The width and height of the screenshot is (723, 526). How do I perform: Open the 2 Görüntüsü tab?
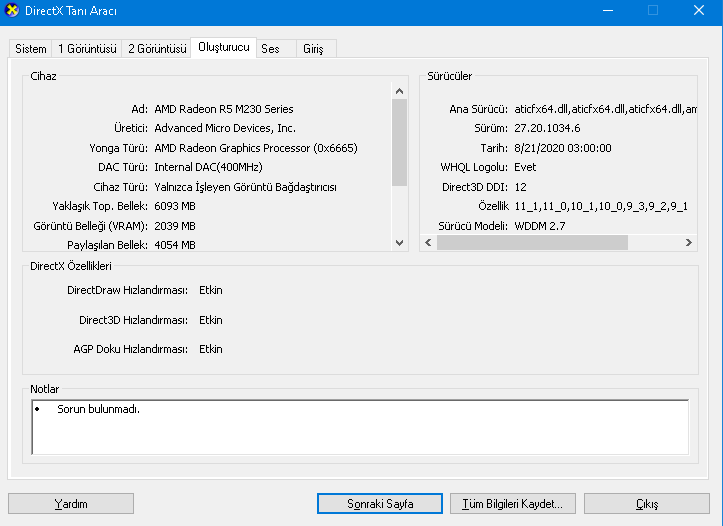pos(157,49)
